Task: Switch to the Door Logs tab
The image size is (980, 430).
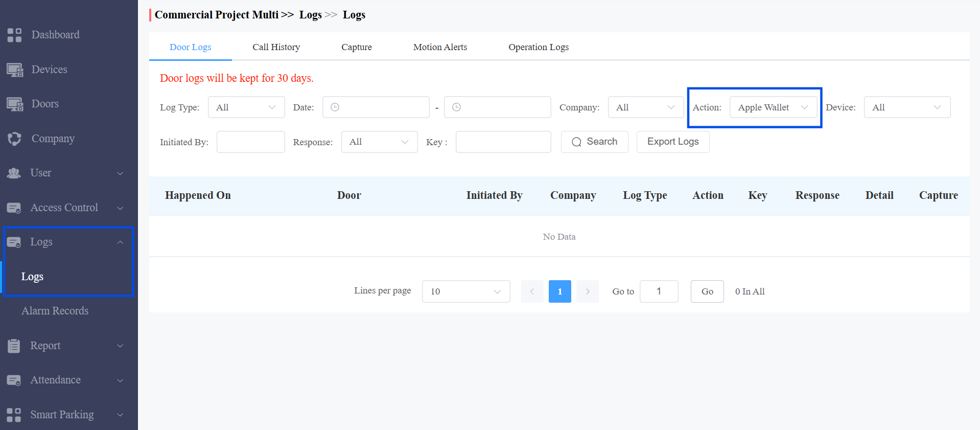Action: 191,47
